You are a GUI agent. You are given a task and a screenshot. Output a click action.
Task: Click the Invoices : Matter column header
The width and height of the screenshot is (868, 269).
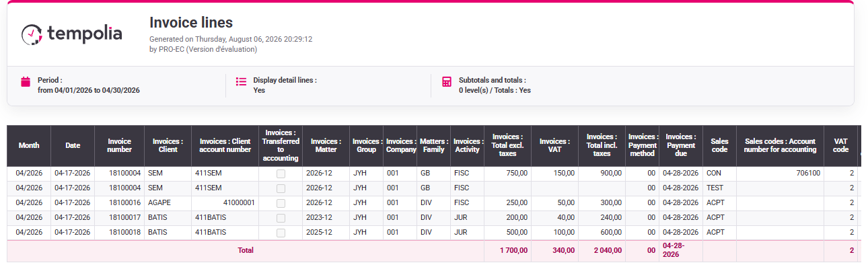[326, 145]
